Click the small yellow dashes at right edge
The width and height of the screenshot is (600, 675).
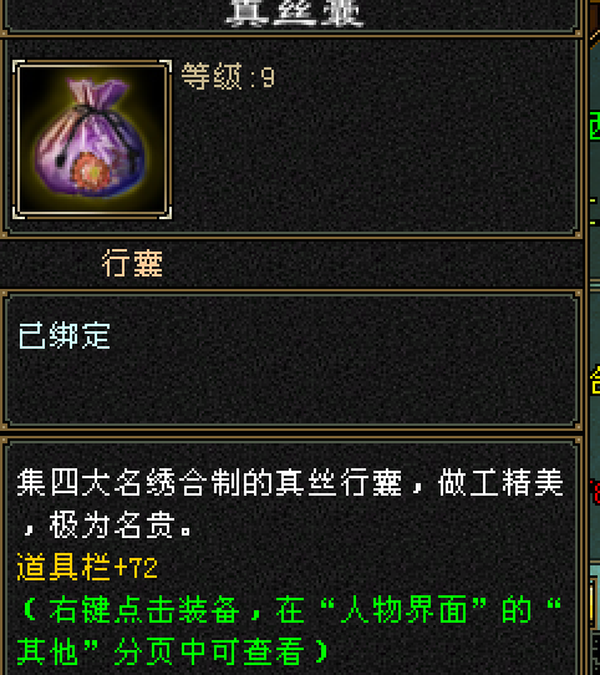[x=594, y=211]
